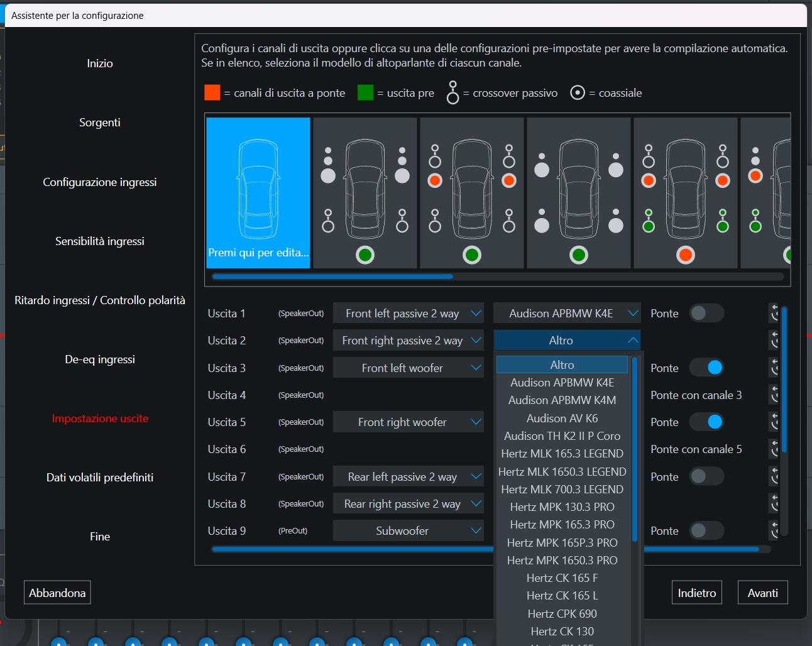The image size is (812, 646).
Task: Open 'De-eq ingressi' step
Action: click(100, 359)
